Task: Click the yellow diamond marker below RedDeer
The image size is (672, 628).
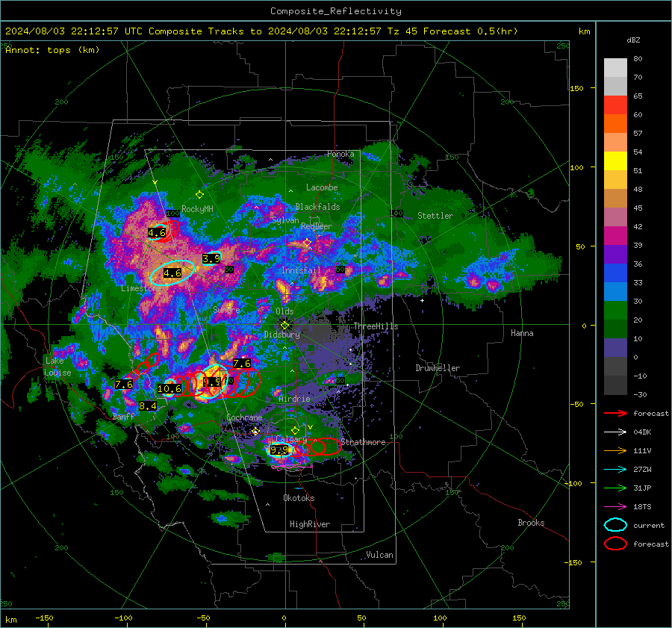Action: pyautogui.click(x=307, y=243)
